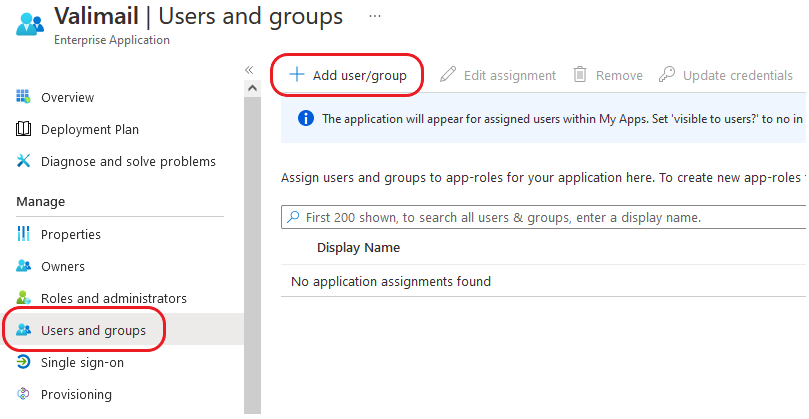Open the Overview page
Image resolution: width=809 pixels, height=419 pixels.
(67, 98)
